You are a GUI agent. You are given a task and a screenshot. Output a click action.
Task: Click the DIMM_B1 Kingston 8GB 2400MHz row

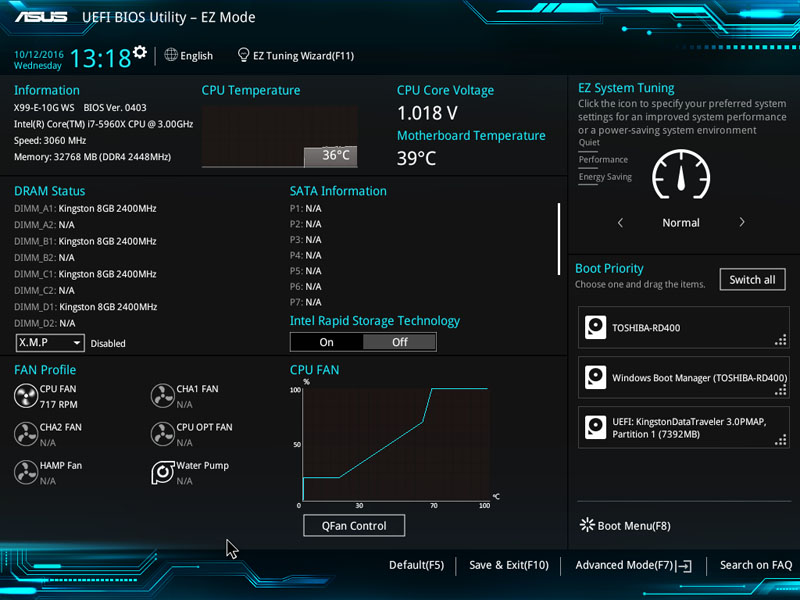coord(85,241)
